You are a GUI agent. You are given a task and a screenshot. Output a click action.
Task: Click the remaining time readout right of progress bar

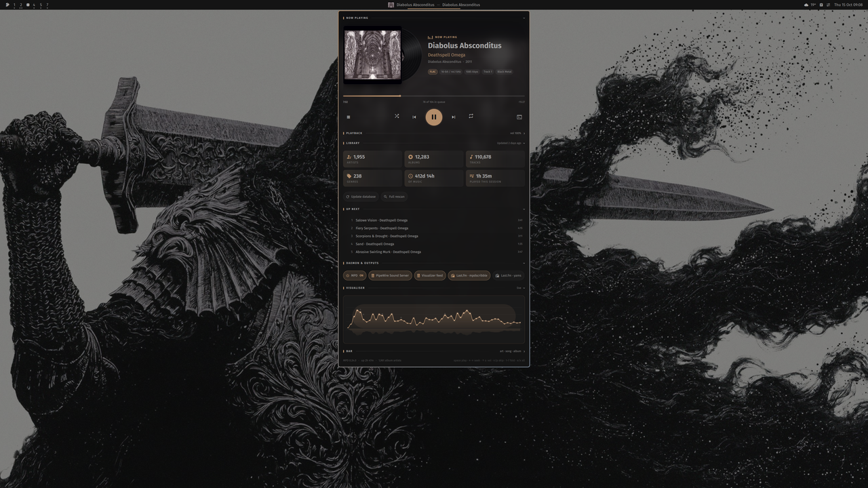[x=521, y=102]
